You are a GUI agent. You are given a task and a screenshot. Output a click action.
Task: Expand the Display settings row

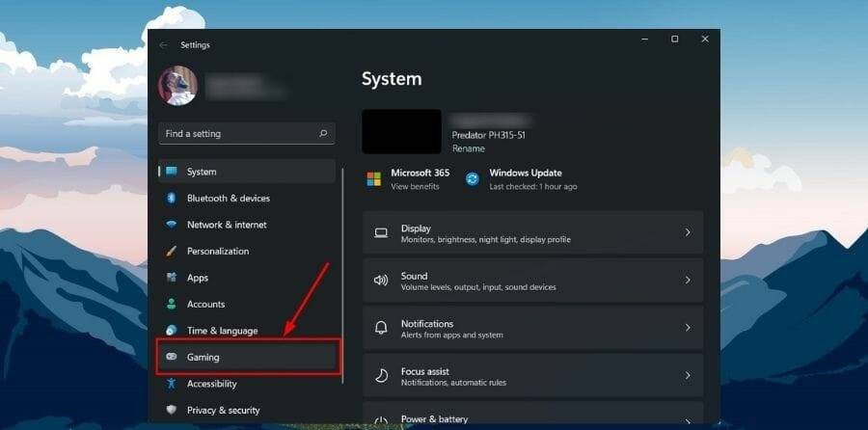point(532,233)
